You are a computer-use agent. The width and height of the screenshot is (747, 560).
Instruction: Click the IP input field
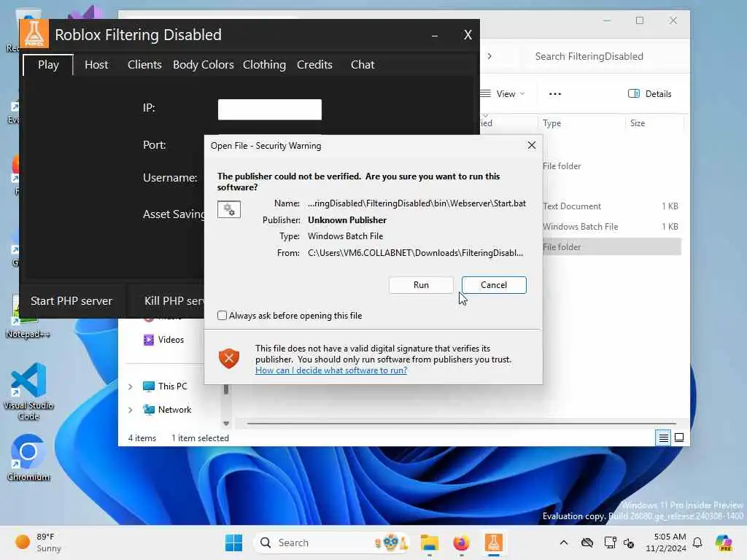click(x=270, y=109)
